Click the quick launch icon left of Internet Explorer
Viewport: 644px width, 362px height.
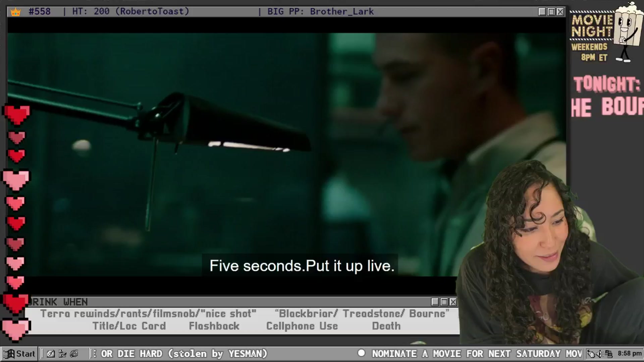click(62, 354)
